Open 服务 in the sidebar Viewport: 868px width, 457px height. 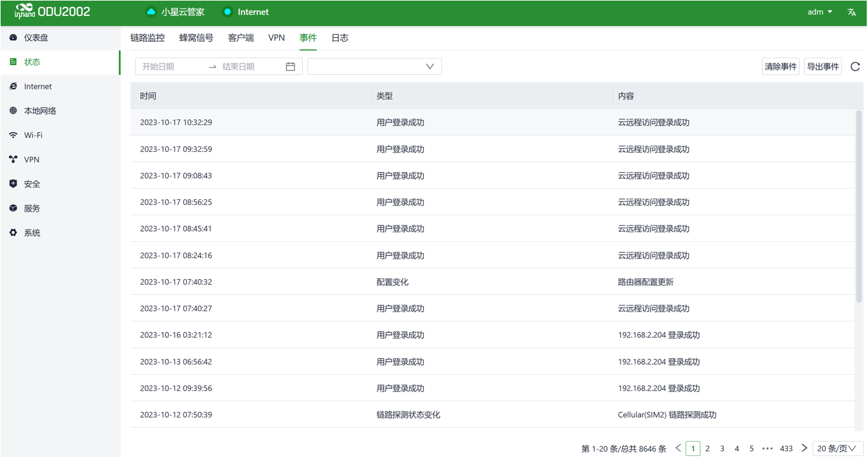click(60, 208)
